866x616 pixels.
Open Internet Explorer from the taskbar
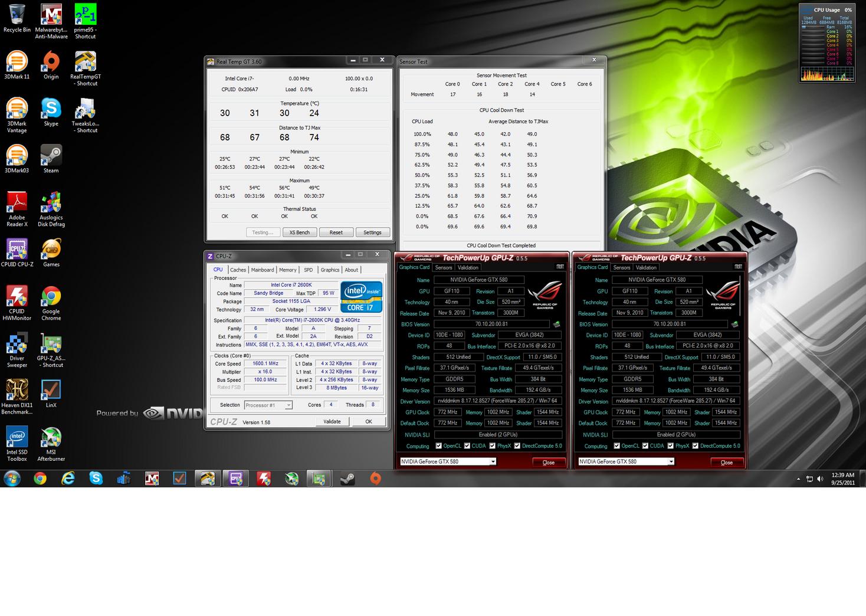[68, 479]
